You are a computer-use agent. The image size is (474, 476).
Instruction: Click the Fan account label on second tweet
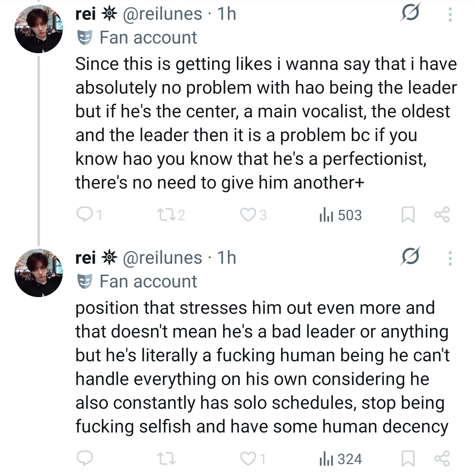pyautogui.click(x=148, y=281)
